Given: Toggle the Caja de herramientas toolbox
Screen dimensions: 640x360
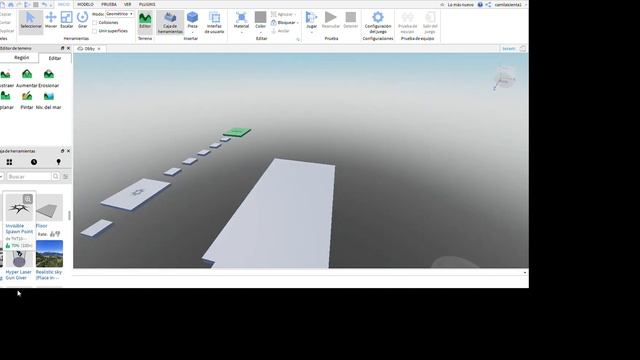Looking at the screenshot, I should tap(170, 22).
